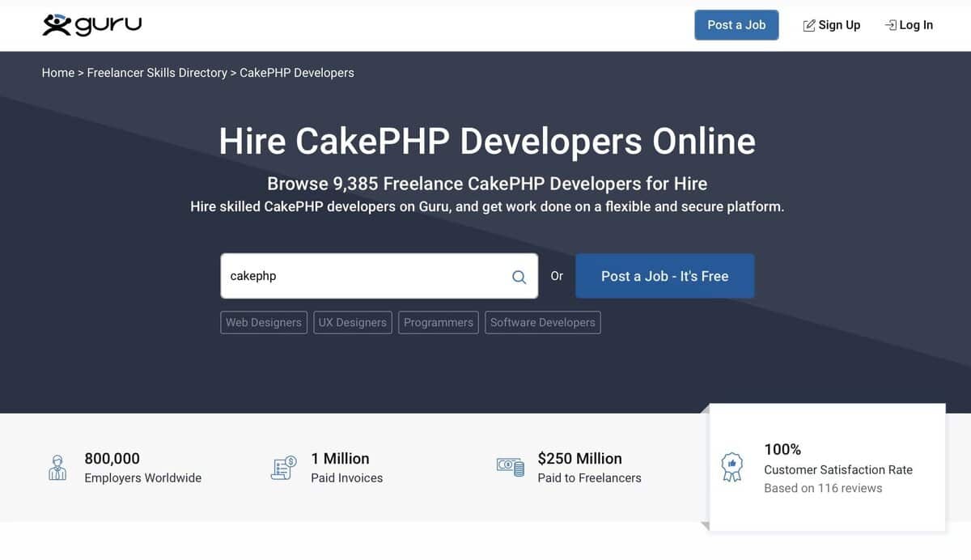Focus the cakephp search field
Viewport: 971px width, 560px height.
pos(364,276)
